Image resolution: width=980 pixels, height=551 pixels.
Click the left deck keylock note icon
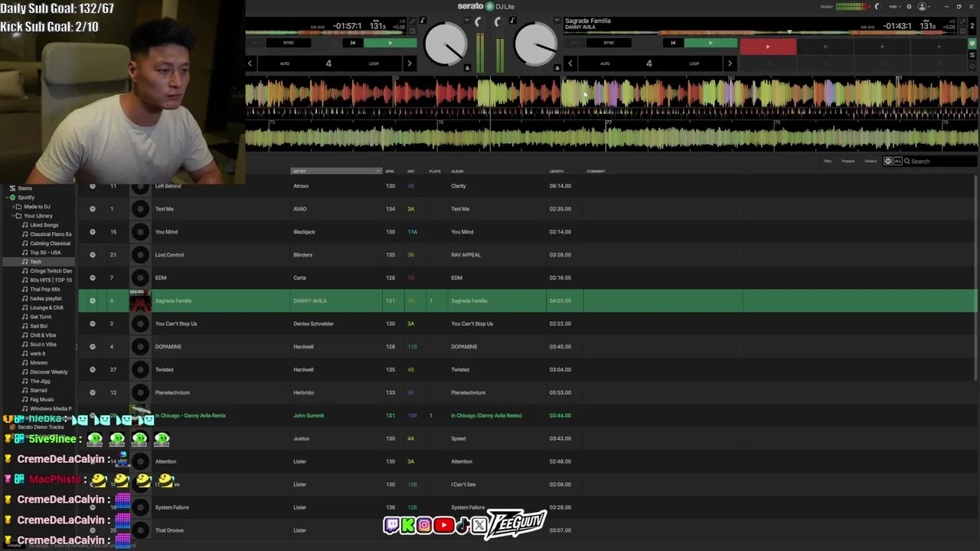(423, 21)
